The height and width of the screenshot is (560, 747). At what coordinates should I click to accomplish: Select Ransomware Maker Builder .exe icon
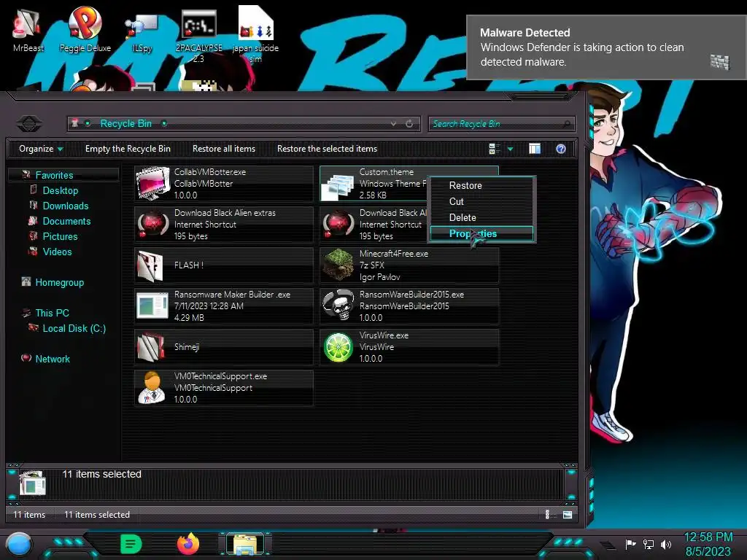(152, 306)
